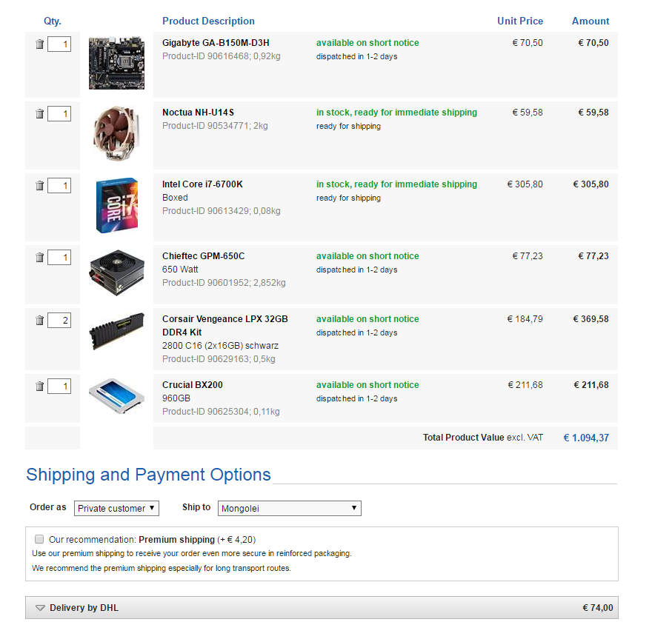The height and width of the screenshot is (622, 672).
Task: Remove Noctua NH-U14S using trash icon
Action: point(40,114)
